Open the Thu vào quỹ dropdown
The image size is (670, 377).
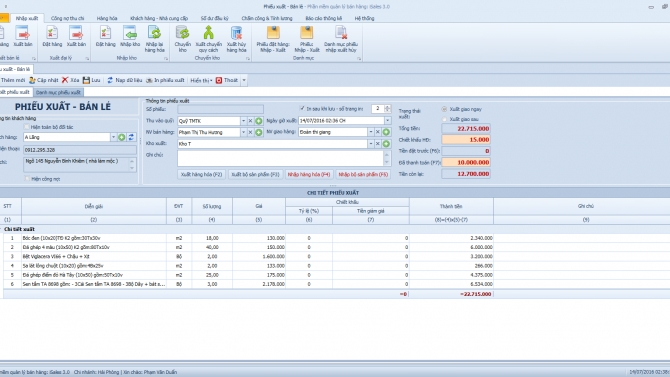(243, 121)
